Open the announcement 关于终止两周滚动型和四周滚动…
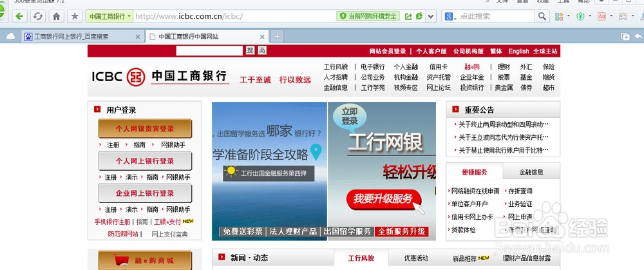The image size is (644, 270). point(504,124)
